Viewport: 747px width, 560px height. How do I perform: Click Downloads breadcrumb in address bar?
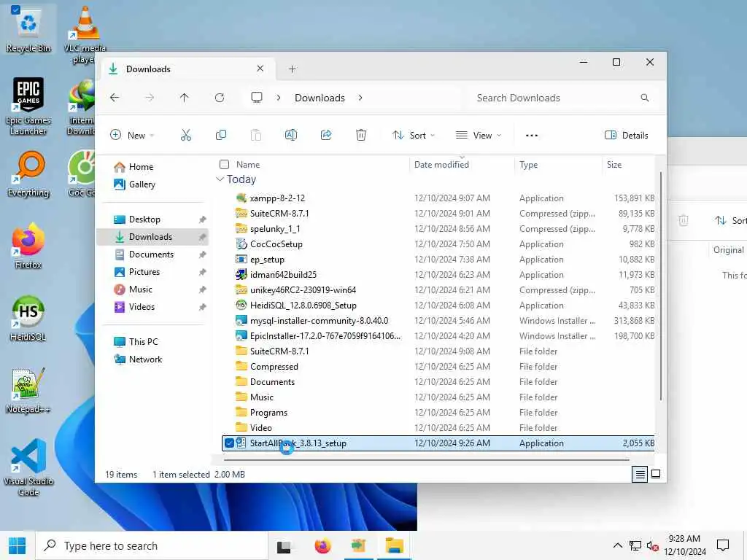[320, 98]
